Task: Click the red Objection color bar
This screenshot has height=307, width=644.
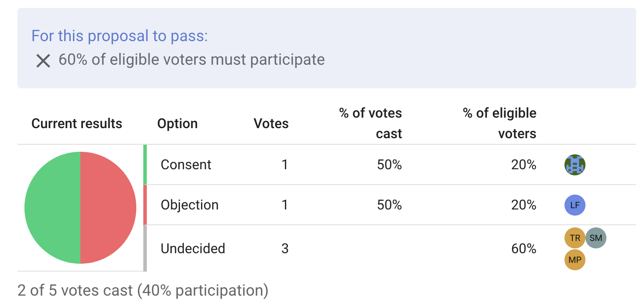Action: pos(145,205)
